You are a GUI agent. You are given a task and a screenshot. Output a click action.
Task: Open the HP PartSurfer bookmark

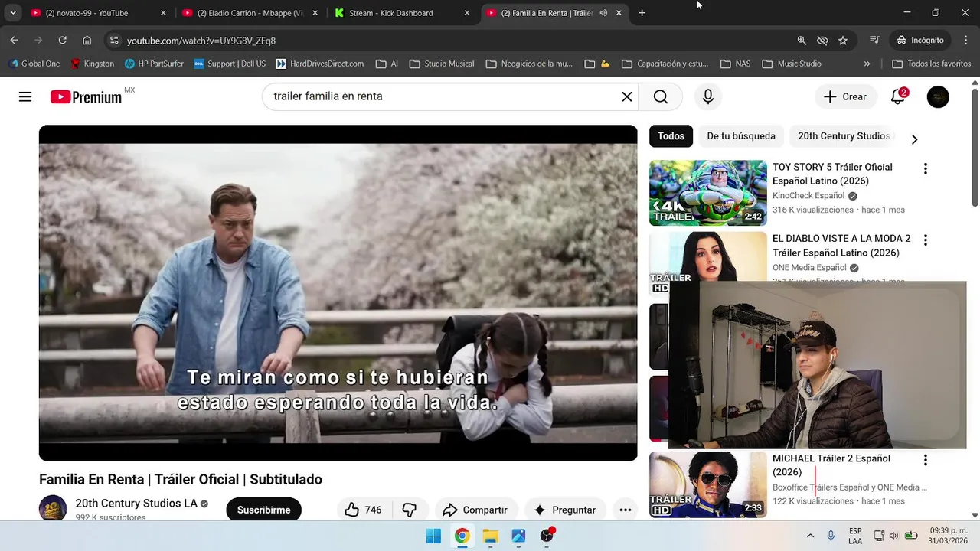[153, 64]
